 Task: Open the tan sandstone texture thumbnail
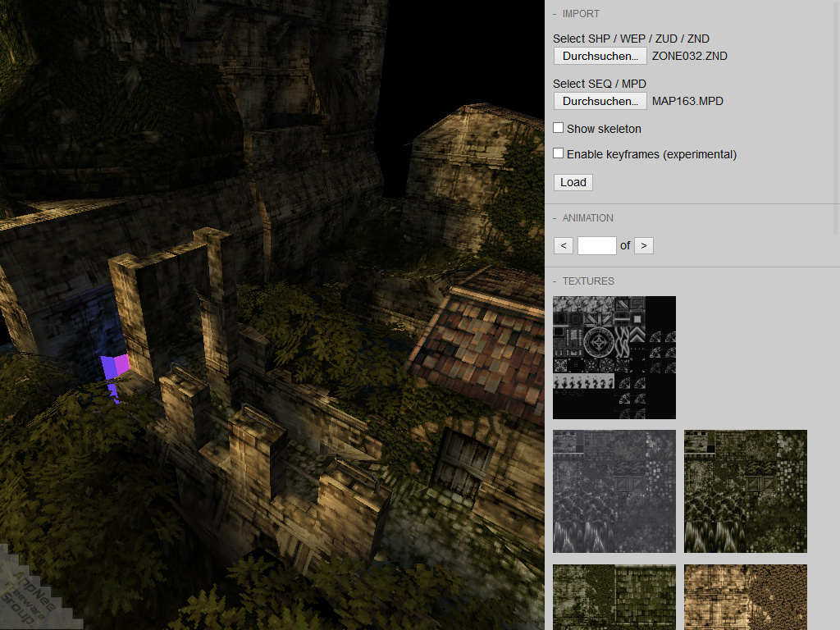click(x=746, y=597)
